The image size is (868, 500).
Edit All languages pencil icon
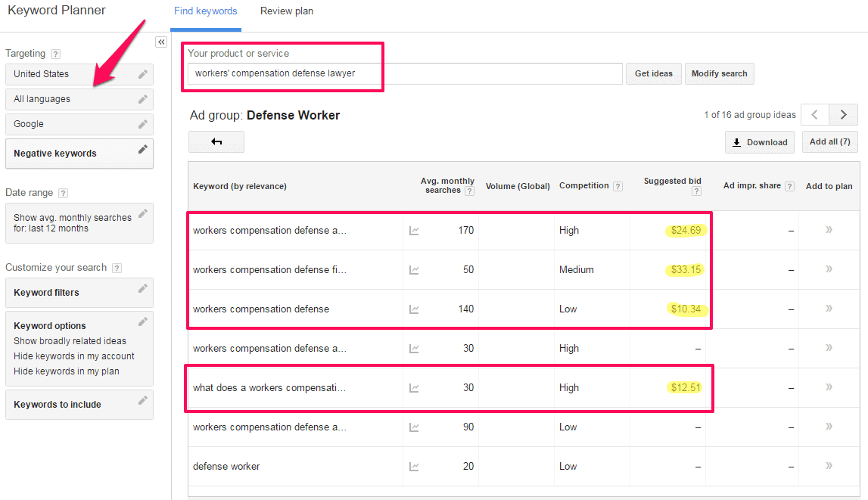[x=143, y=99]
